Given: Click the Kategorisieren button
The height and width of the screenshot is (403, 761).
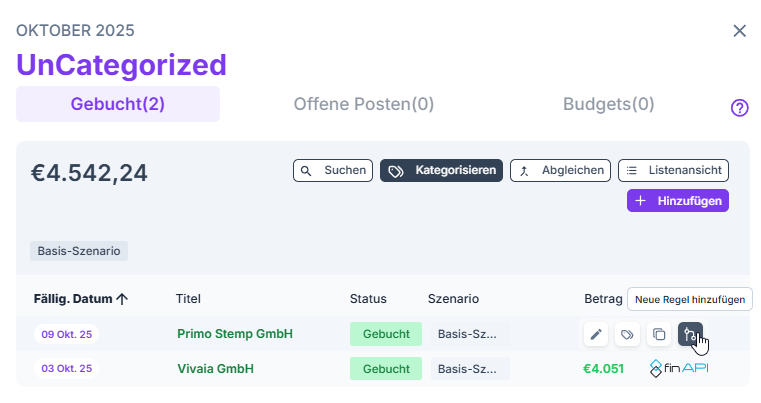Looking at the screenshot, I should [x=441, y=171].
